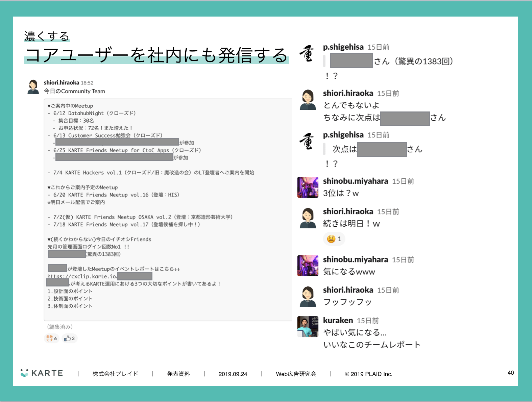This screenshot has width=532, height=402.
Task: Click the line '3.体制面のポイント'
Action: pos(70,306)
